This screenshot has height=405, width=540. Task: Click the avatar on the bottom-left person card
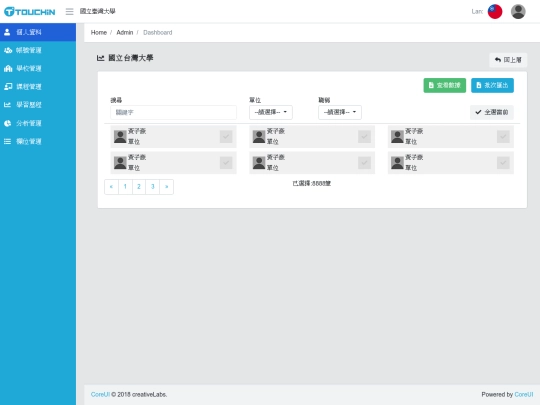[x=120, y=163]
